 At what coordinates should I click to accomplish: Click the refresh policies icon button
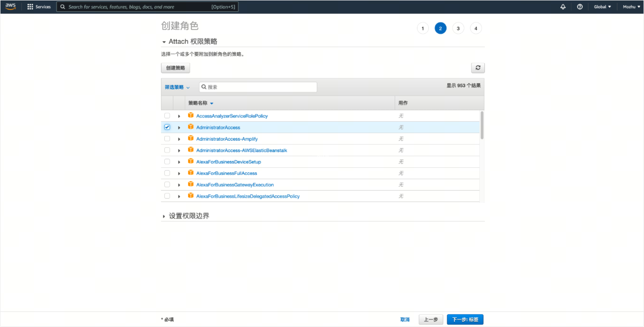click(x=478, y=68)
